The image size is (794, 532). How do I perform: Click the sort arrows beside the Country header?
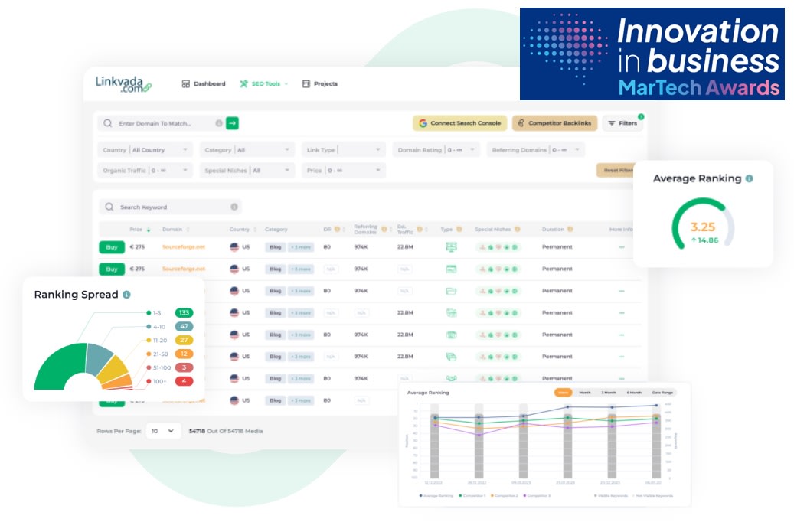[255, 230]
